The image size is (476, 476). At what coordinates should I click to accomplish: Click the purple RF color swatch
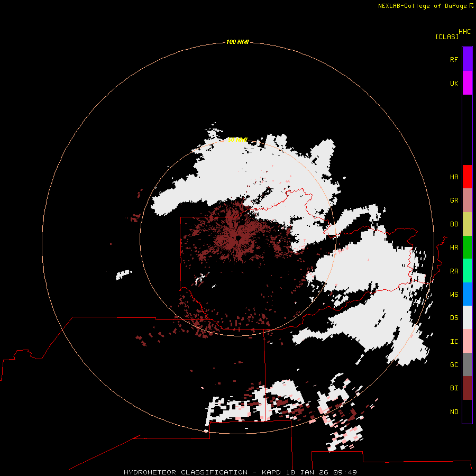pos(467,59)
